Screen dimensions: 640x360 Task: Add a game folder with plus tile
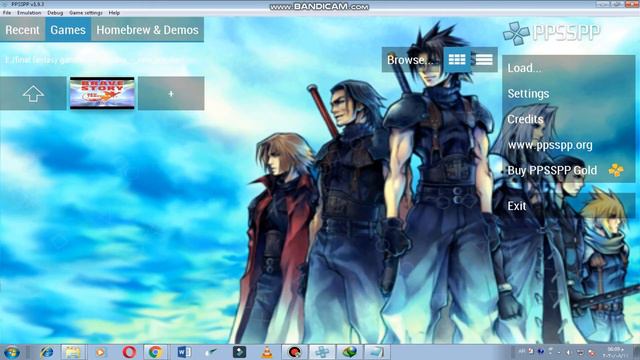171,93
